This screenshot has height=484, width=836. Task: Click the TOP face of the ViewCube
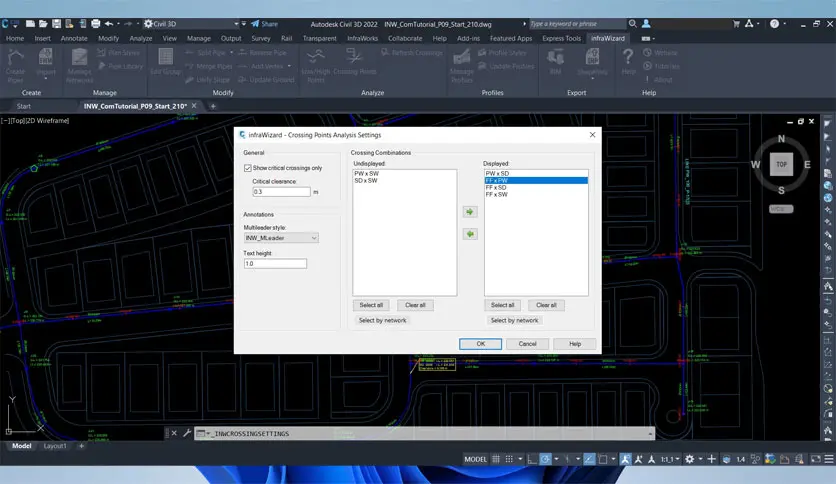781,164
